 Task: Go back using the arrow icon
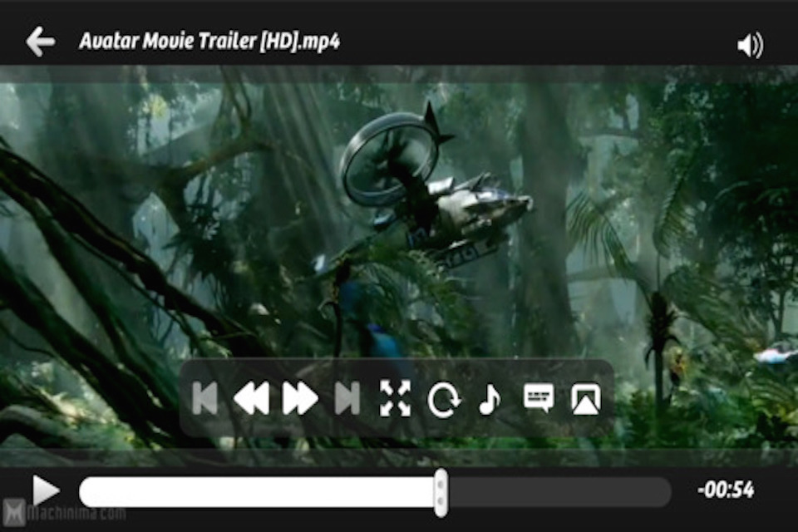coord(40,42)
